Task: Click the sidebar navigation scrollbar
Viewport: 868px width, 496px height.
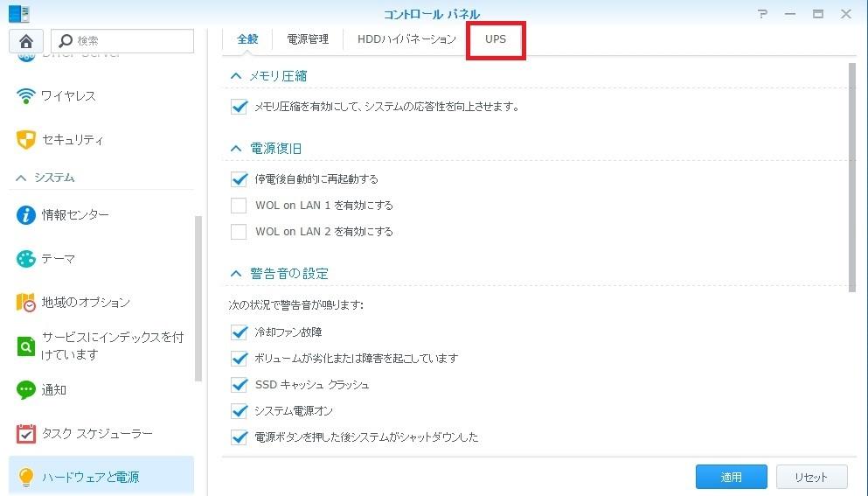Action: [198, 298]
